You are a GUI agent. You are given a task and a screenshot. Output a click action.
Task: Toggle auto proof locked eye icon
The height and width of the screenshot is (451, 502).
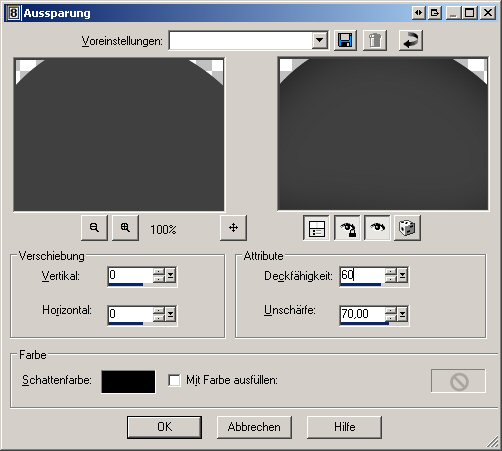coord(347,228)
